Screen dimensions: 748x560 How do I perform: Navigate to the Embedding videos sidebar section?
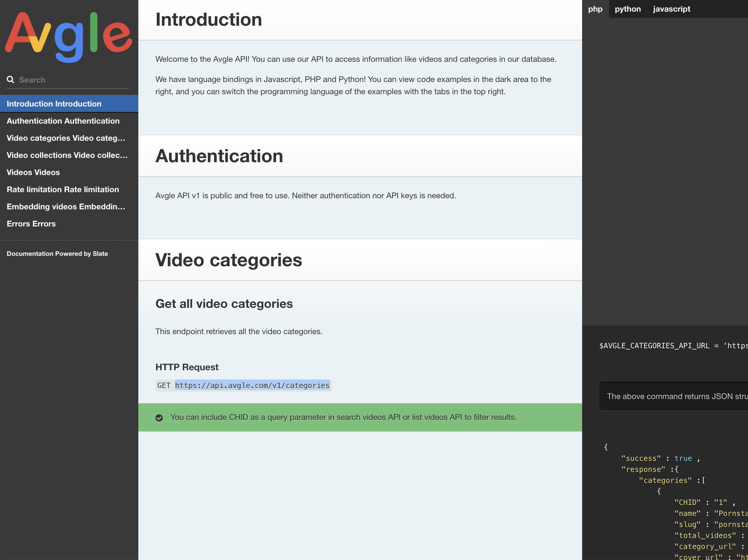[69, 207]
